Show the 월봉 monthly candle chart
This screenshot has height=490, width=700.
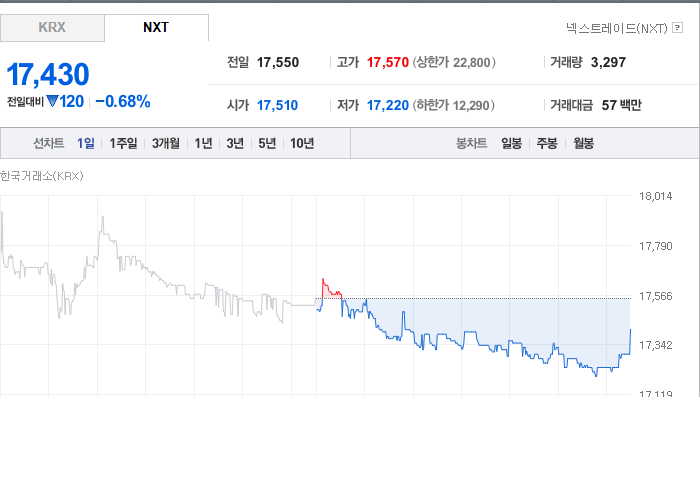click(583, 143)
